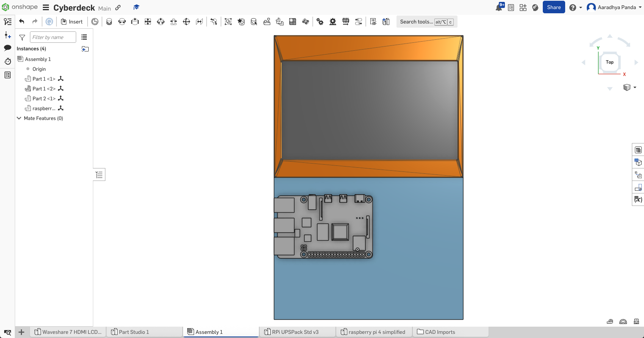Select Part 1 <1> instance

coord(44,79)
